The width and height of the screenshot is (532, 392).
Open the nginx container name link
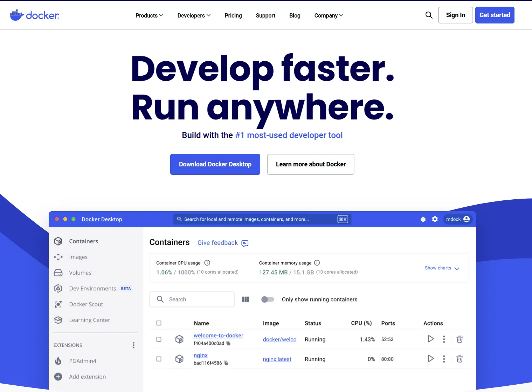201,355
